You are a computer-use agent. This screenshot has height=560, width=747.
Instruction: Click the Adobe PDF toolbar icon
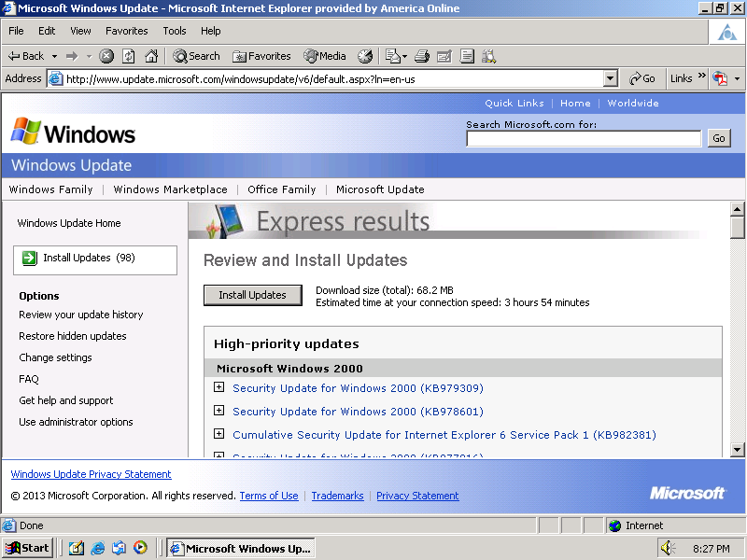click(x=720, y=78)
